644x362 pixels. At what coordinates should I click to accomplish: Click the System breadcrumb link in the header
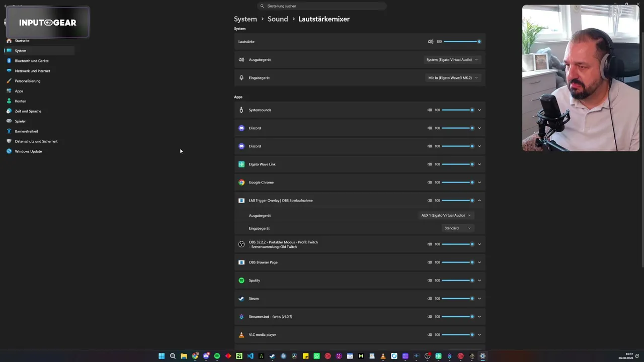[246, 19]
